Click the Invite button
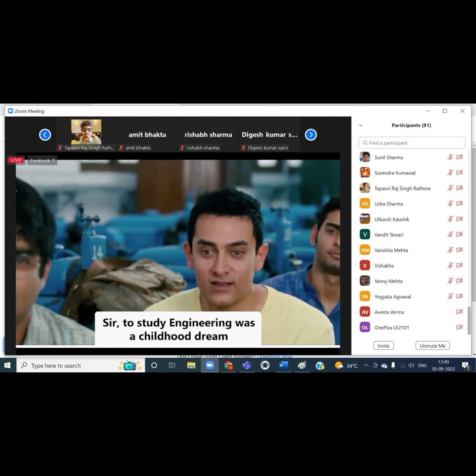The height and width of the screenshot is (476, 476). click(383, 345)
